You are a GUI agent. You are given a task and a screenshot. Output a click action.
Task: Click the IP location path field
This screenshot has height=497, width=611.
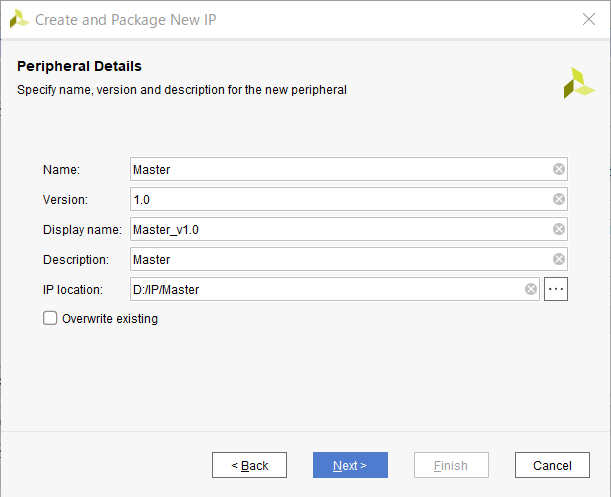(x=325, y=289)
